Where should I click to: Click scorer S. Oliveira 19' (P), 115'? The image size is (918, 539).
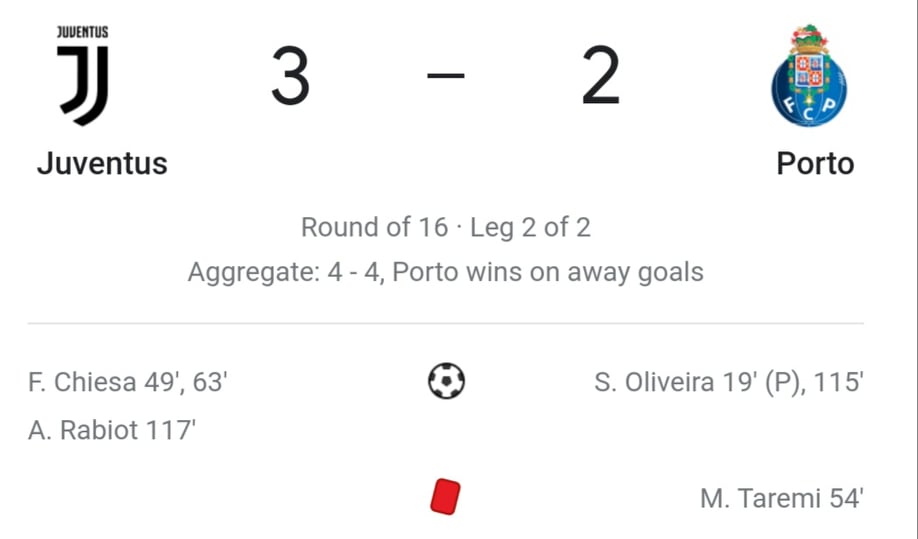(729, 382)
